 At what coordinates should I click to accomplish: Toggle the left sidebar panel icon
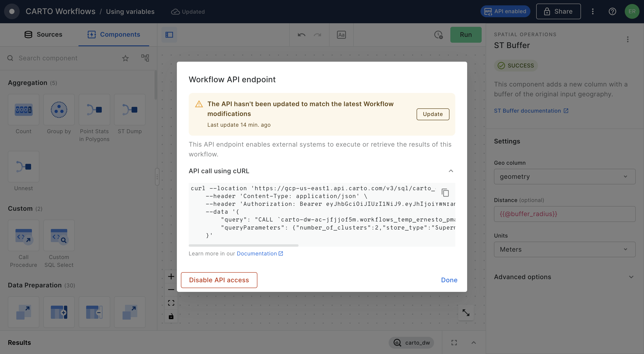[169, 35]
